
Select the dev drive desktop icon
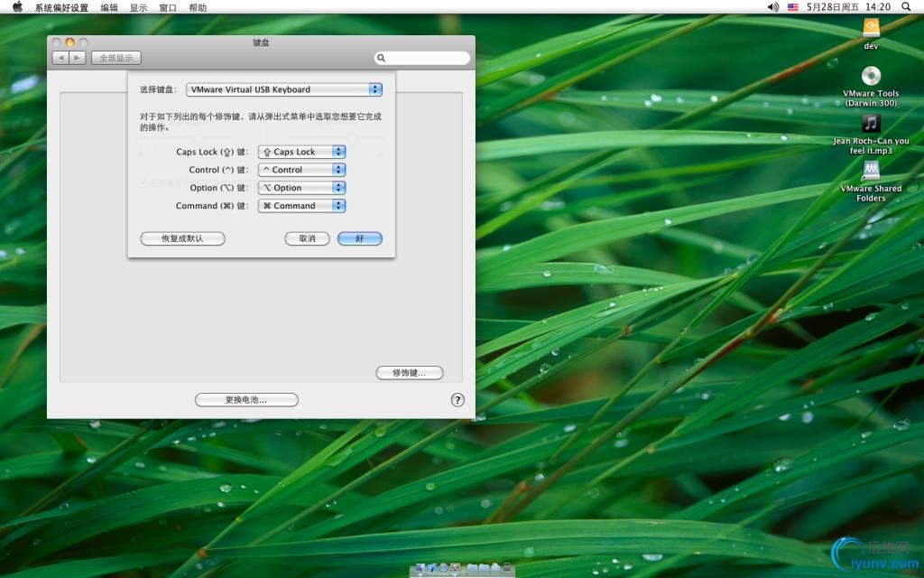tap(871, 29)
